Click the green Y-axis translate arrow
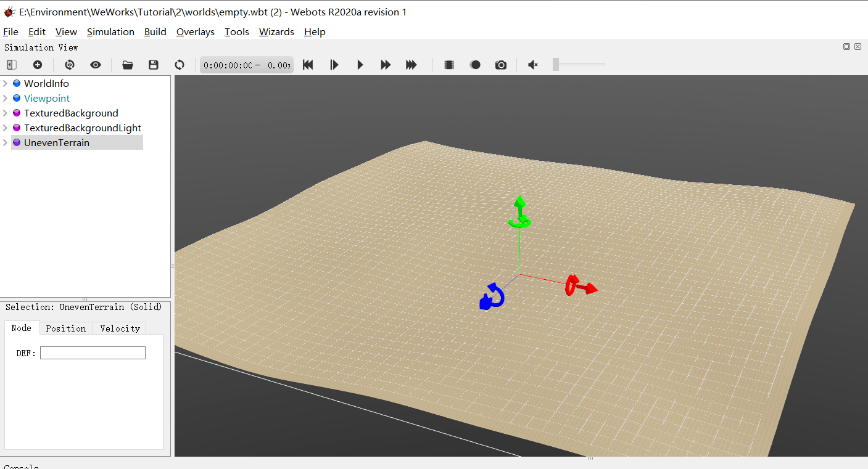This screenshot has height=469, width=868. (520, 203)
